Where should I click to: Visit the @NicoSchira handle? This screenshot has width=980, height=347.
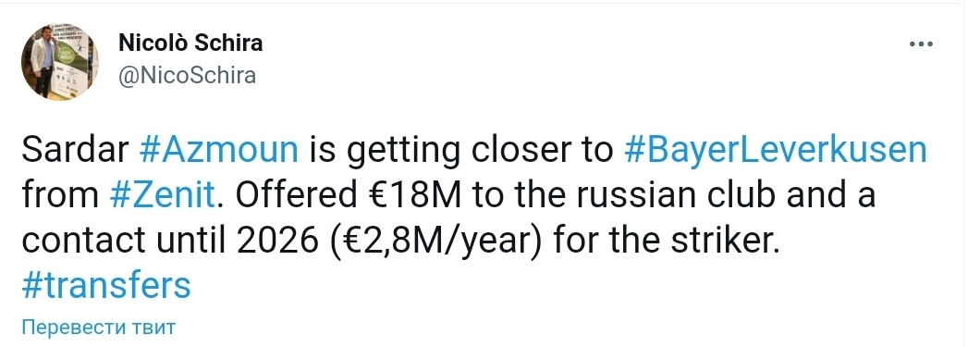[187, 76]
